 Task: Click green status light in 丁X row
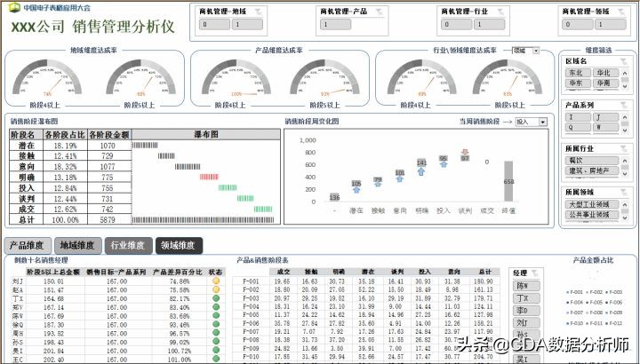pyautogui.click(x=216, y=298)
